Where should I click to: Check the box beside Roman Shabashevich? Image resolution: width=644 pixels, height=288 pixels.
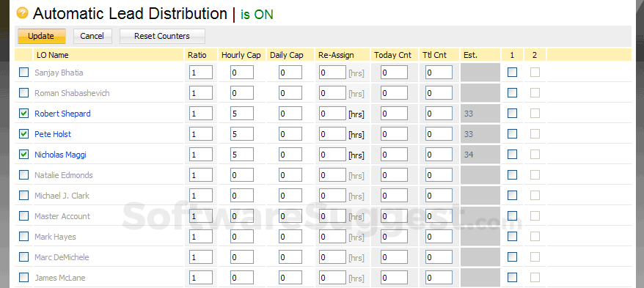[23, 93]
